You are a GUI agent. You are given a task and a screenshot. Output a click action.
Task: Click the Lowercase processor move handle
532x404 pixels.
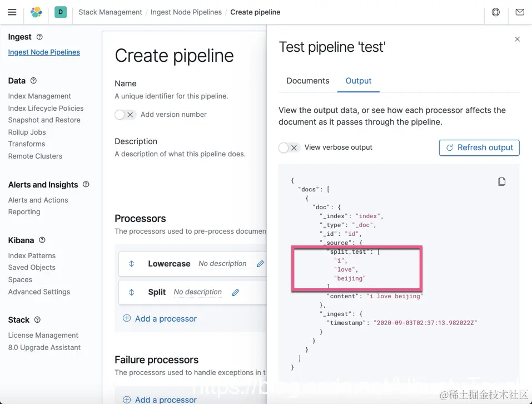132,264
